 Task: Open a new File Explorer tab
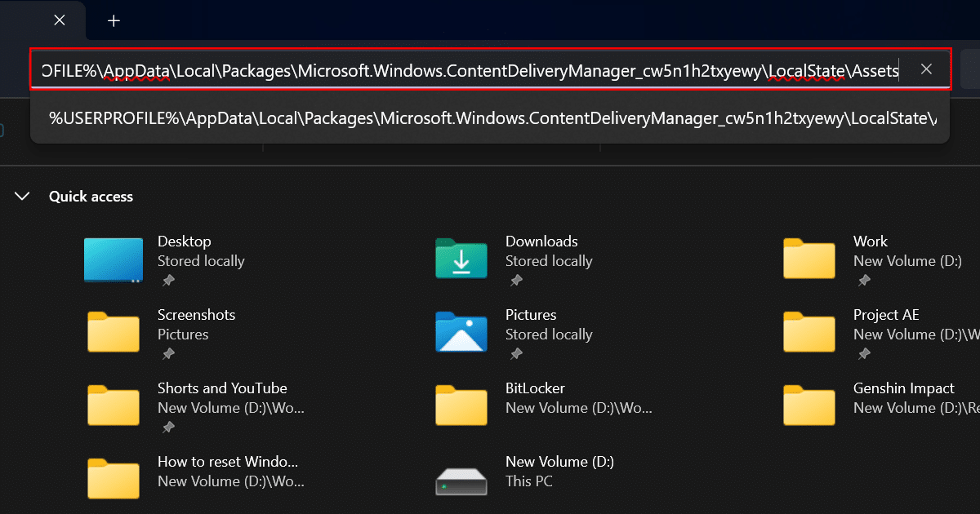pyautogui.click(x=113, y=20)
